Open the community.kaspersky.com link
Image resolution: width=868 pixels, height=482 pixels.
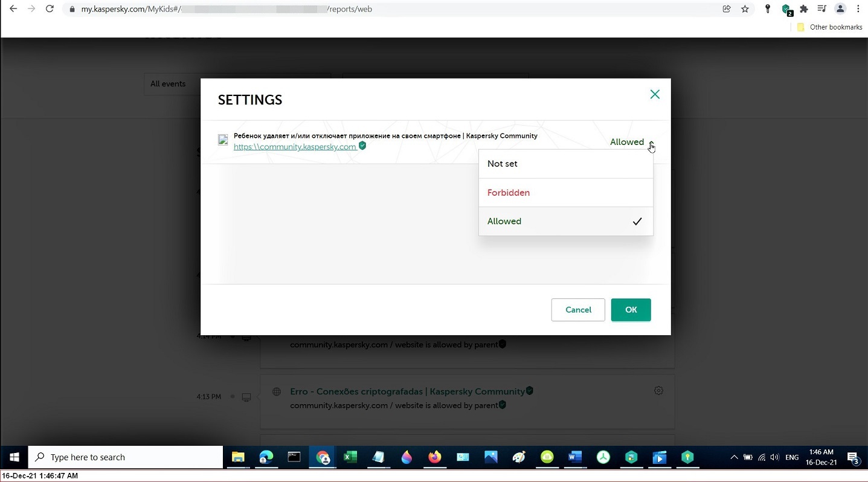295,147
